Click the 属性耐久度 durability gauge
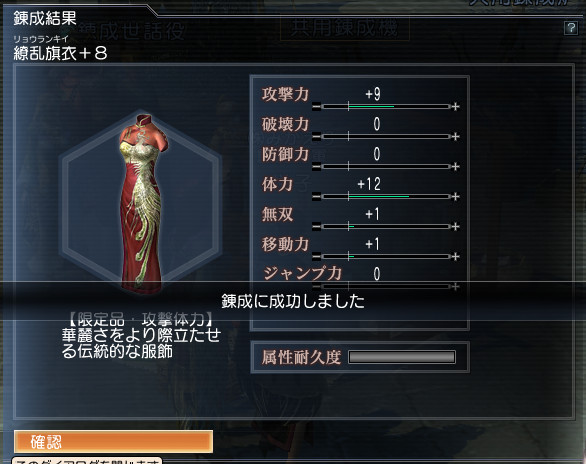Viewport: 586px width, 464px height. (402, 357)
